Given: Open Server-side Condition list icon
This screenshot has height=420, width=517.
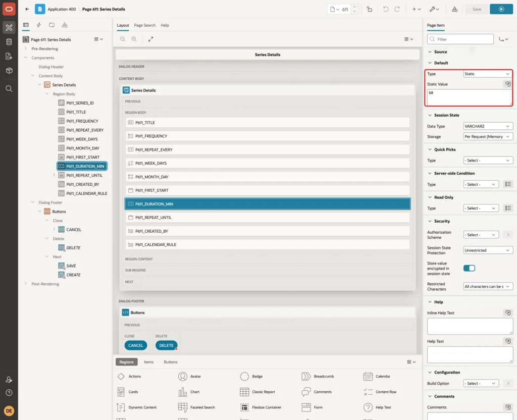Looking at the screenshot, I should tap(508, 184).
